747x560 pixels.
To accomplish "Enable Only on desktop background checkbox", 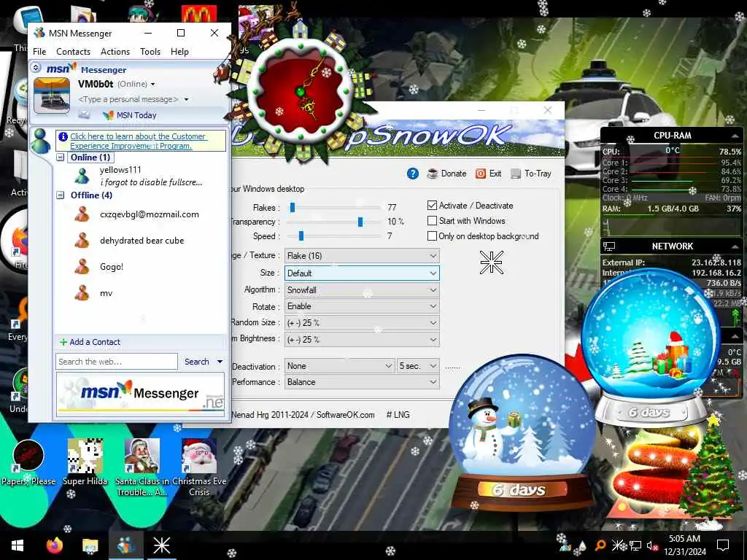I will (x=432, y=236).
